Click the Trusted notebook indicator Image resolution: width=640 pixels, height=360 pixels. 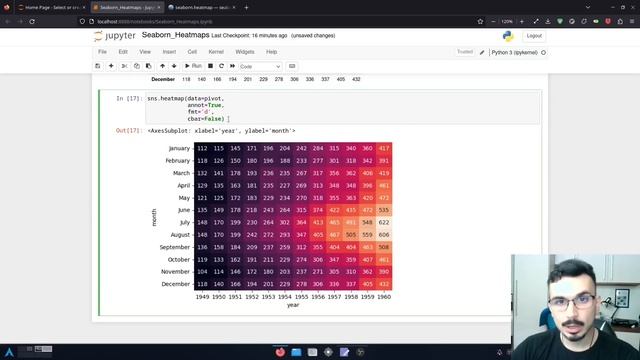465,52
